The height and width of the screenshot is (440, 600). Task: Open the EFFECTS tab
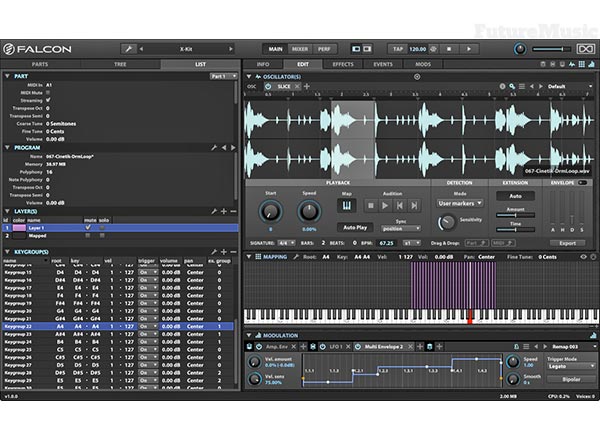pyautogui.click(x=343, y=64)
